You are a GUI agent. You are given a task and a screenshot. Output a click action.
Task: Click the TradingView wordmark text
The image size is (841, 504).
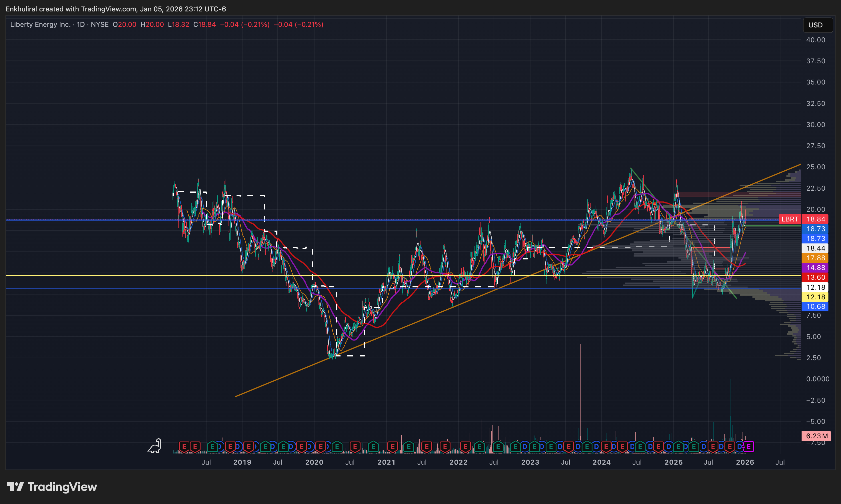pyautogui.click(x=62, y=487)
